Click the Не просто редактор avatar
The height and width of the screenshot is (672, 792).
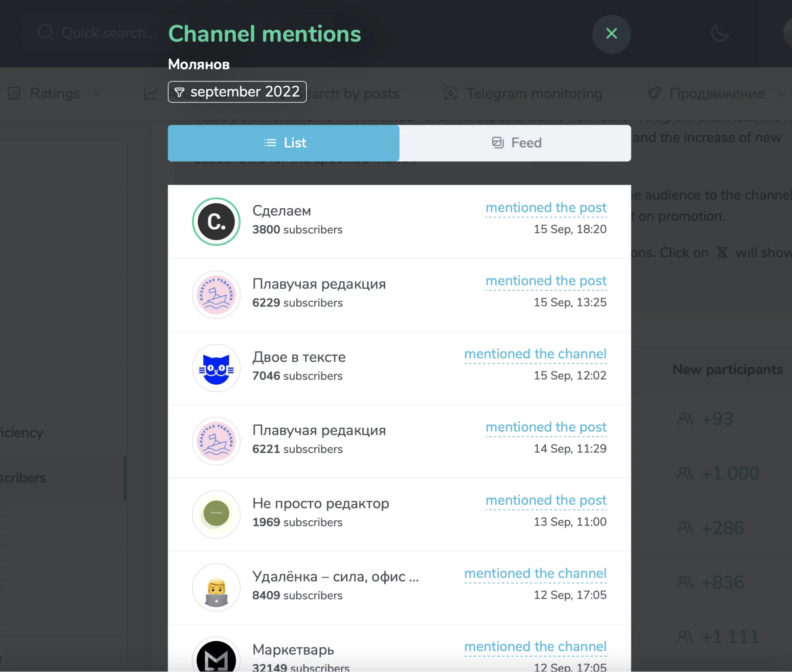pos(216,514)
